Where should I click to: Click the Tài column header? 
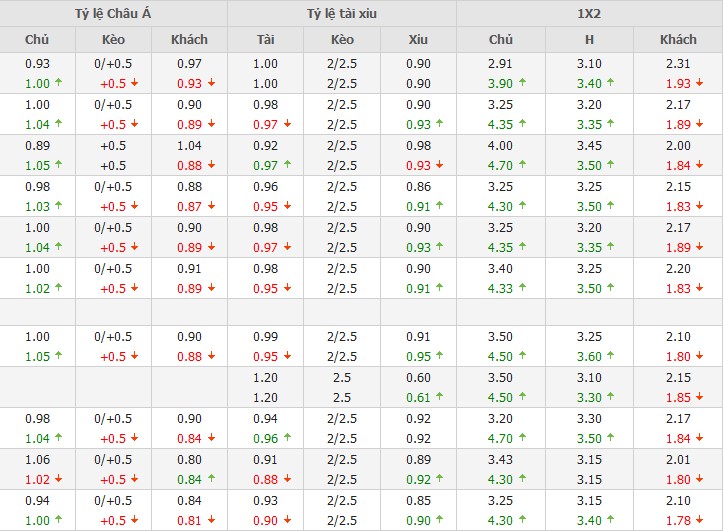265,39
